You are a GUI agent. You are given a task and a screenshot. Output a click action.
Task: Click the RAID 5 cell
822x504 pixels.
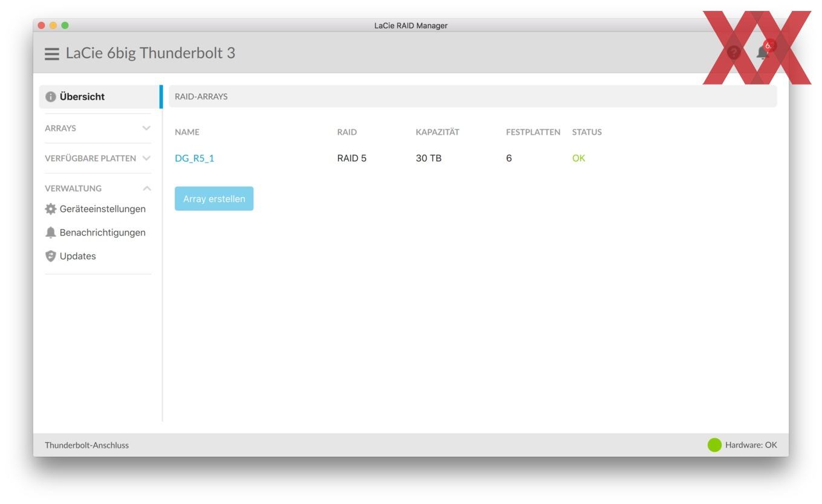point(352,158)
